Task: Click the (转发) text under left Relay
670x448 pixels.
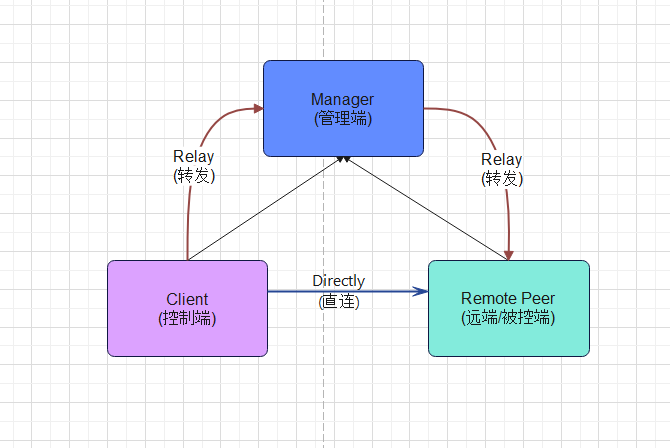Action: [x=193, y=175]
